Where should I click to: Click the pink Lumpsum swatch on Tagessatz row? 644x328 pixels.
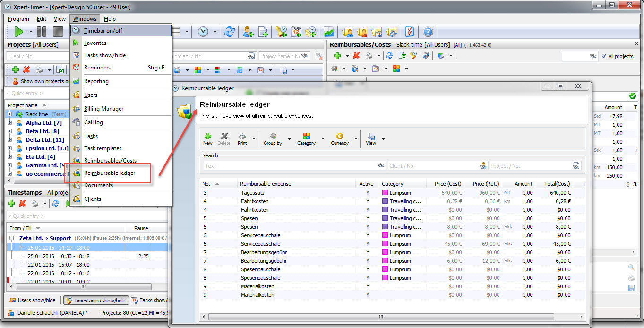point(385,193)
